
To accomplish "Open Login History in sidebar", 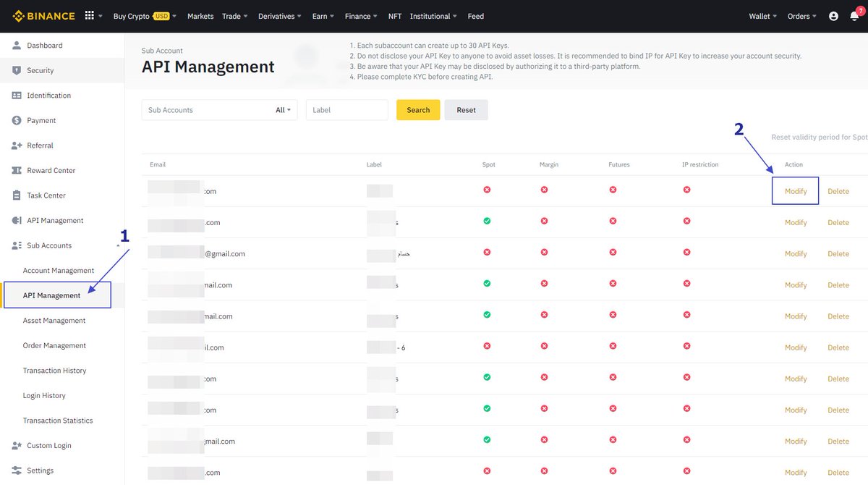I will point(44,395).
